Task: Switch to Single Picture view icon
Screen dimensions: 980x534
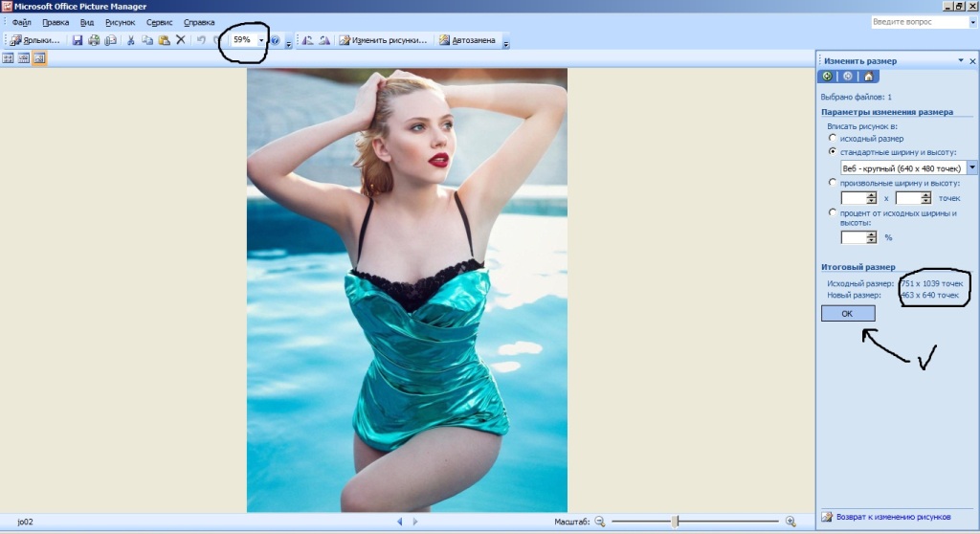Action: click(39, 58)
